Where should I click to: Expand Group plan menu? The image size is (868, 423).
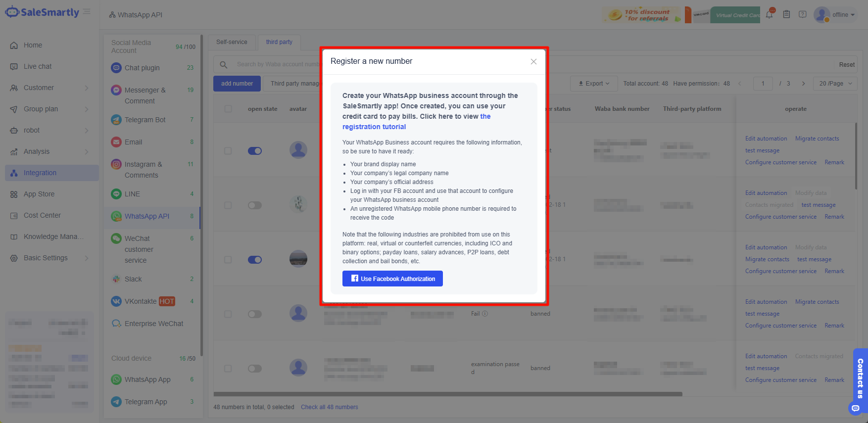51,109
